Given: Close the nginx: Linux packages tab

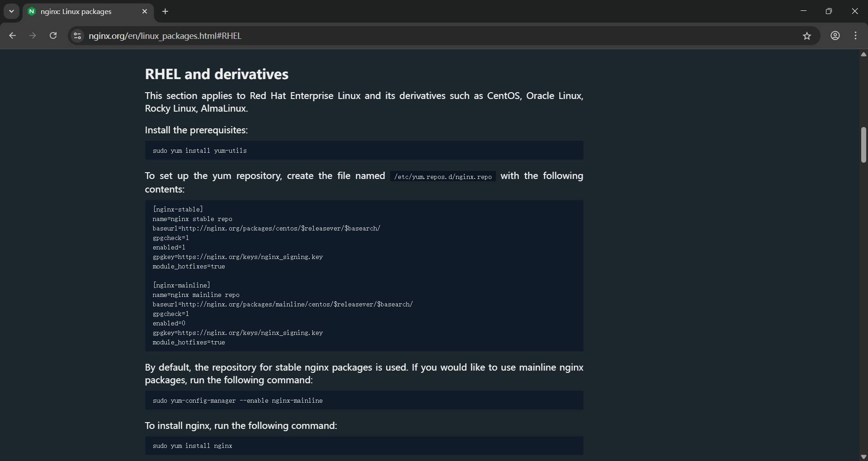Looking at the screenshot, I should click(145, 11).
